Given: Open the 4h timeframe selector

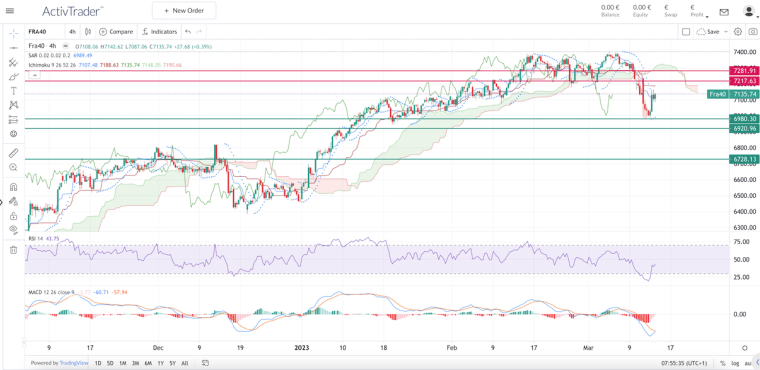Looking at the screenshot, I should coord(72,32).
